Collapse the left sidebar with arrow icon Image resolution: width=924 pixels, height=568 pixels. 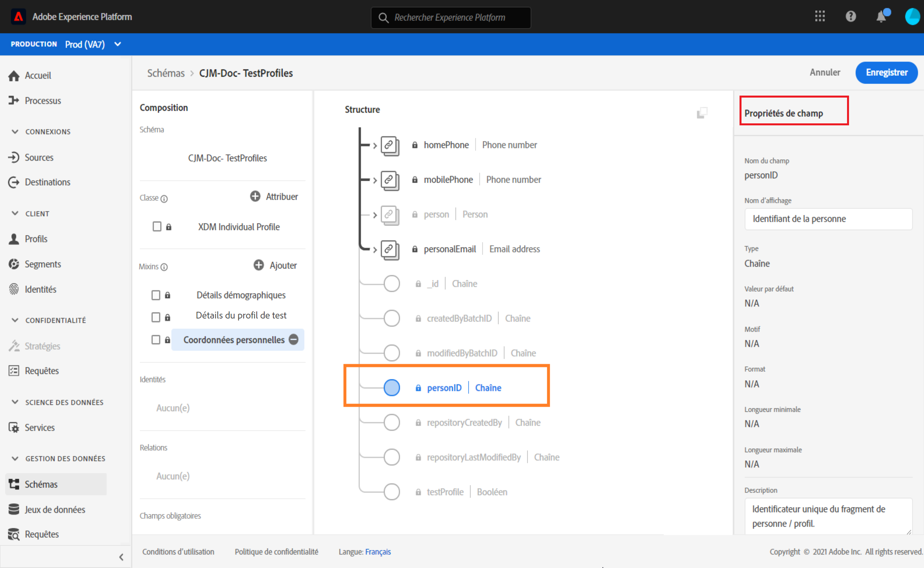(121, 557)
